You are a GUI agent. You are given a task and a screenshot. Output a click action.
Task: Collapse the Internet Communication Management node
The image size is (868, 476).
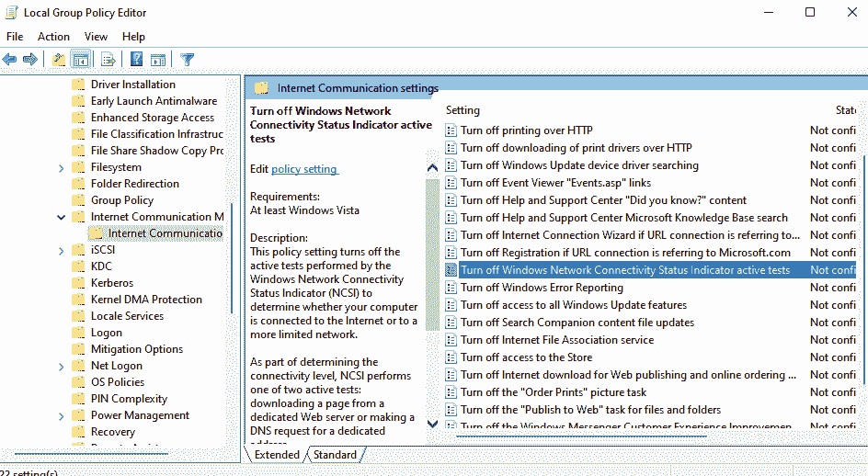tap(62, 217)
